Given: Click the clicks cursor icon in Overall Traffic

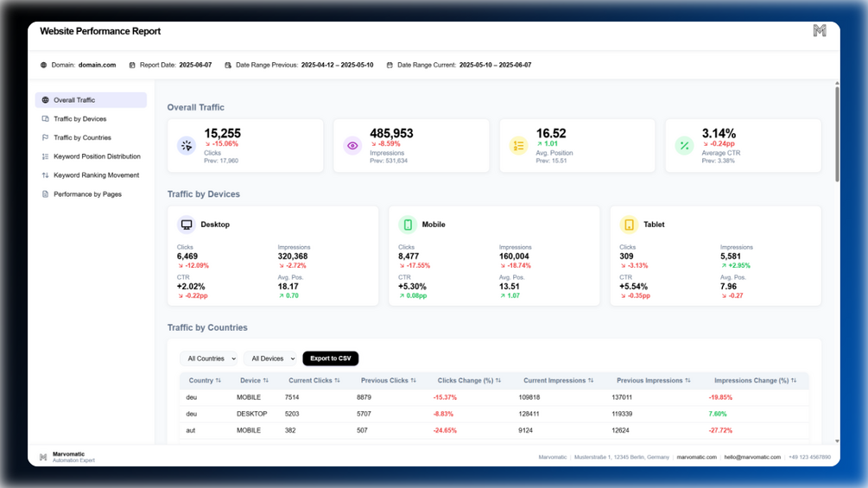Looking at the screenshot, I should [187, 145].
